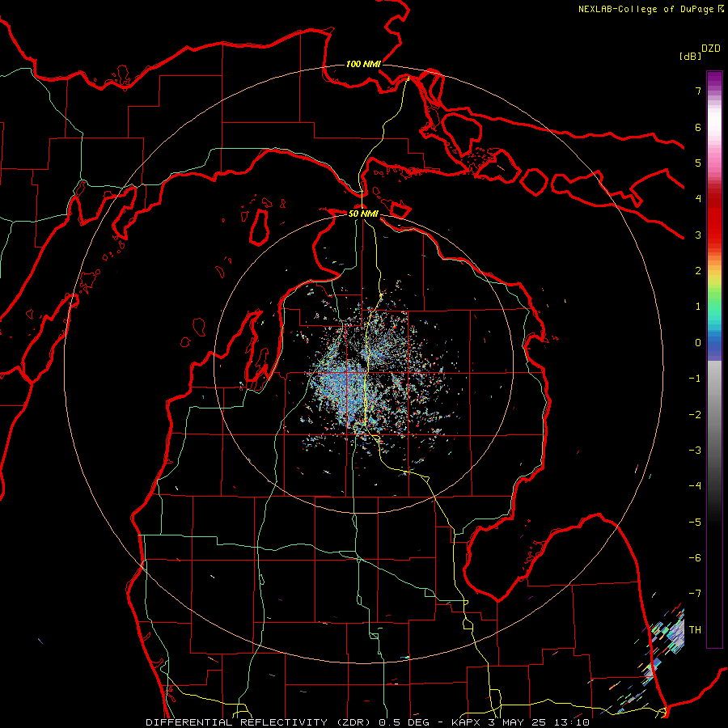Screen dimensions: 728x728
Task: Click the -1 value on the color scale
Action: [695, 379]
